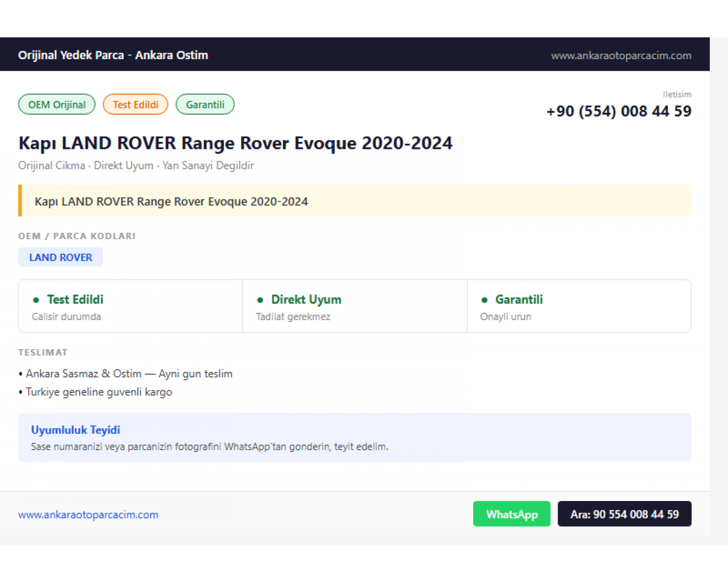Click the yellow highlighted product title box
Screen dimensions: 728x582
355,201
